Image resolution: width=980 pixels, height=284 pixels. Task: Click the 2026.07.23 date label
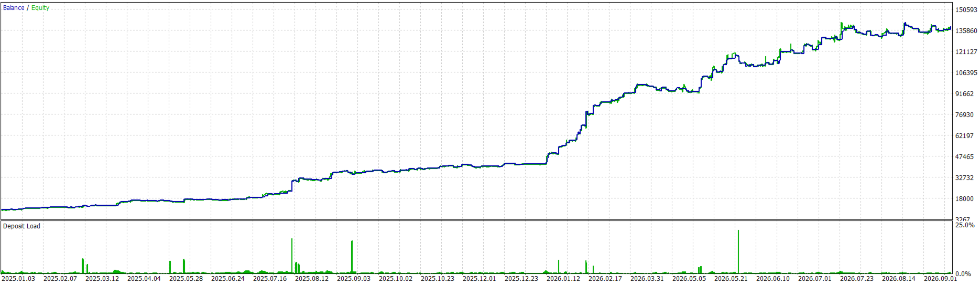[857, 279]
